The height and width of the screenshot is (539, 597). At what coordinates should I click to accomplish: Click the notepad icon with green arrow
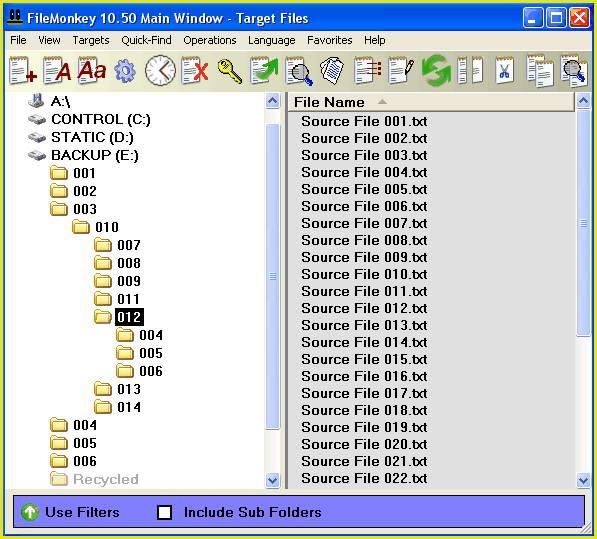click(x=264, y=70)
